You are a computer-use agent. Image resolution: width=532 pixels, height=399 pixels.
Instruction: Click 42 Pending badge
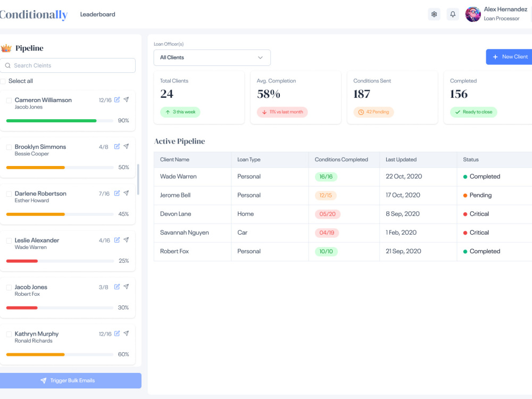(373, 112)
